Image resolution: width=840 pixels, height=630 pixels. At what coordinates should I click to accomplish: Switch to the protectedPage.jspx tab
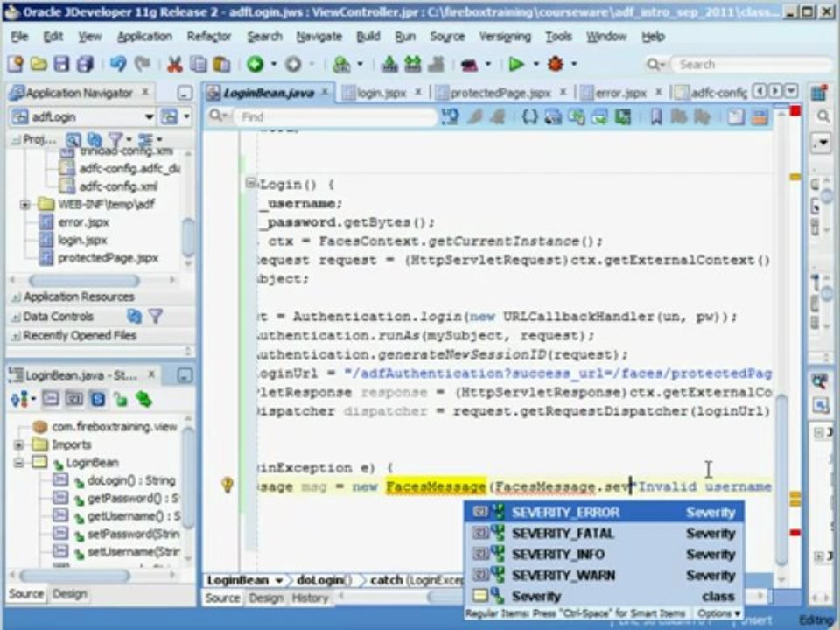[x=500, y=94]
